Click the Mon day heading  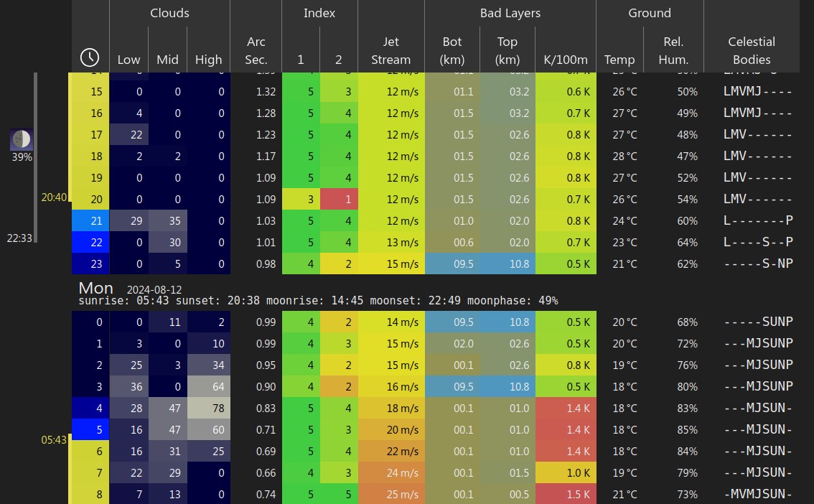(x=95, y=288)
